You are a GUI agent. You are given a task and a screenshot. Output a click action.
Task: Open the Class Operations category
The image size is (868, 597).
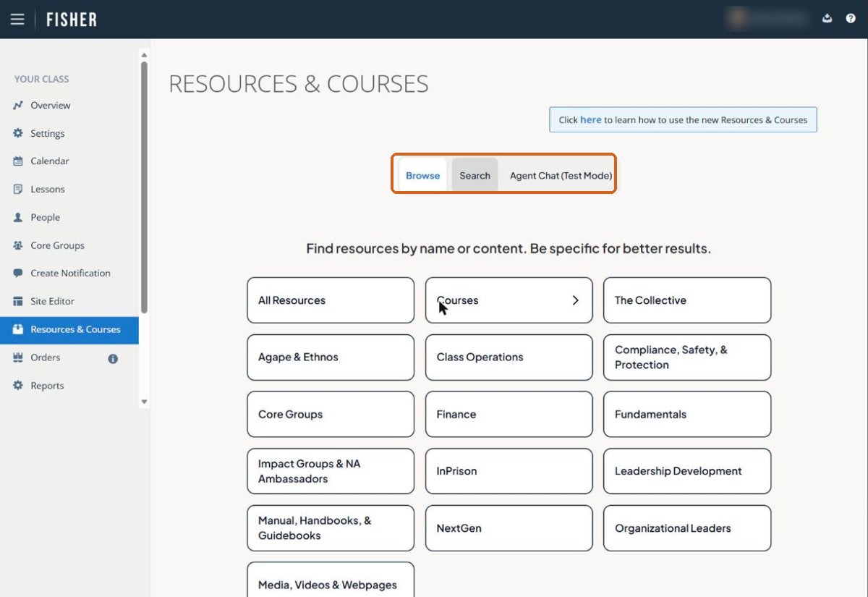(x=509, y=357)
